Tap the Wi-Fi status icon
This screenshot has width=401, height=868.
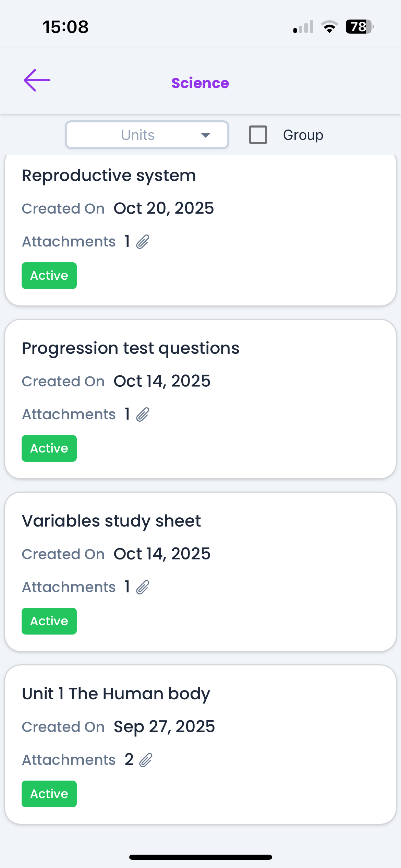[x=329, y=27]
